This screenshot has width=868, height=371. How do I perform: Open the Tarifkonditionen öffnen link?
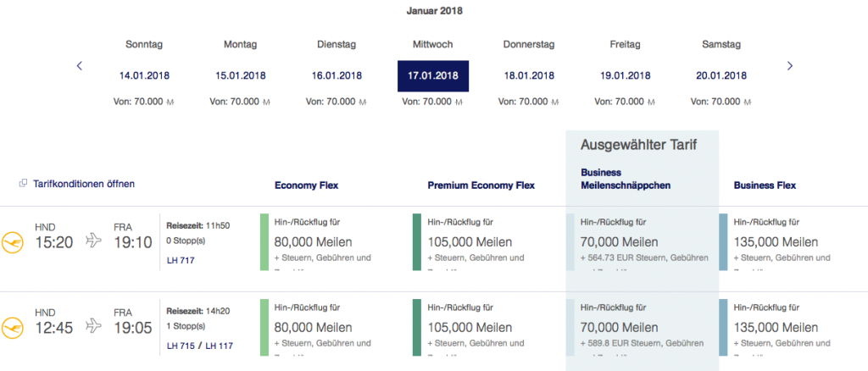click(x=83, y=184)
